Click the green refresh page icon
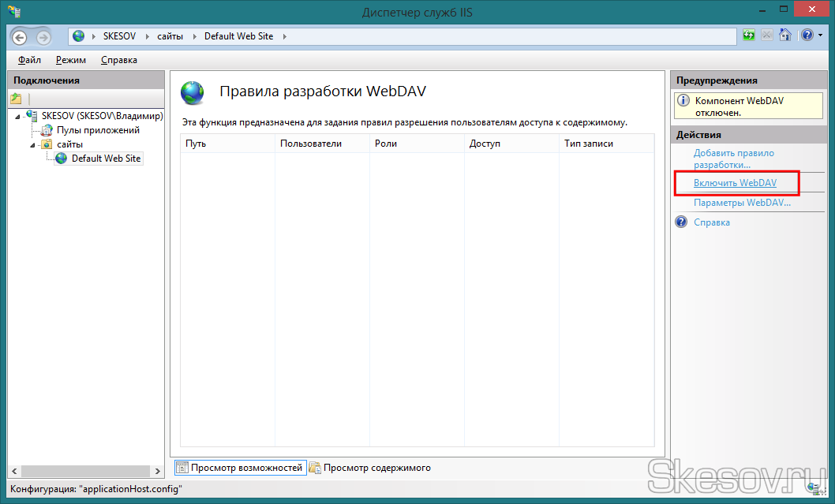Viewport: 835px width, 504px height. [749, 35]
